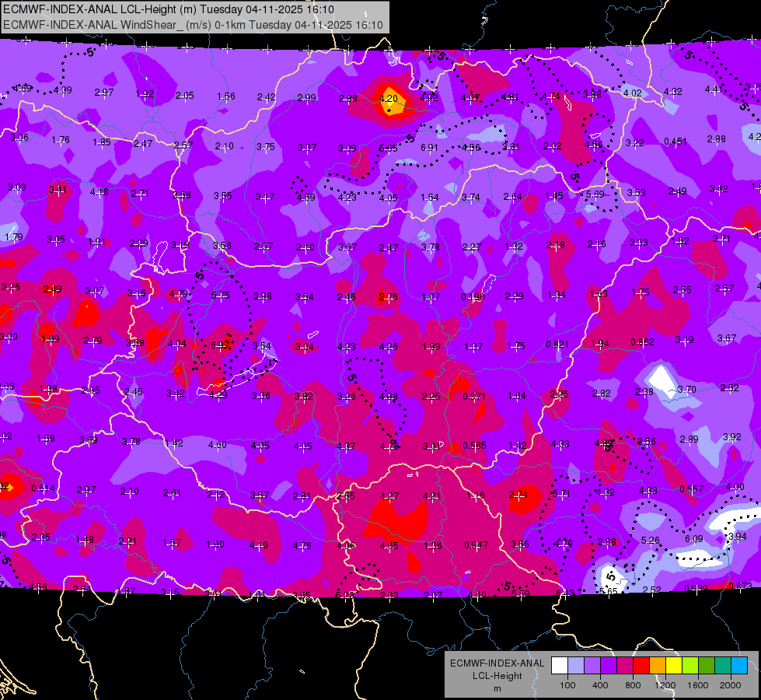This screenshot has width=761, height=700.
Task: Click the legend tick label 100
Action: pyautogui.click(x=567, y=685)
